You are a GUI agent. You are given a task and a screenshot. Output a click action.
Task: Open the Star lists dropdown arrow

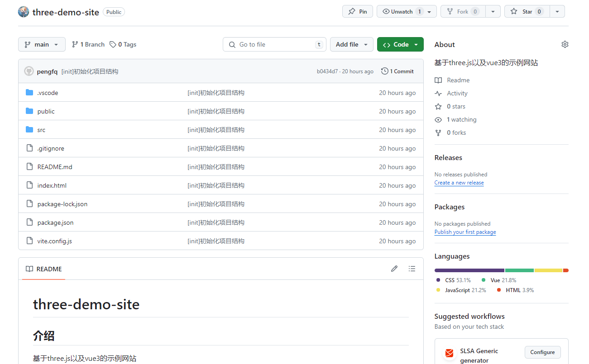pyautogui.click(x=557, y=12)
